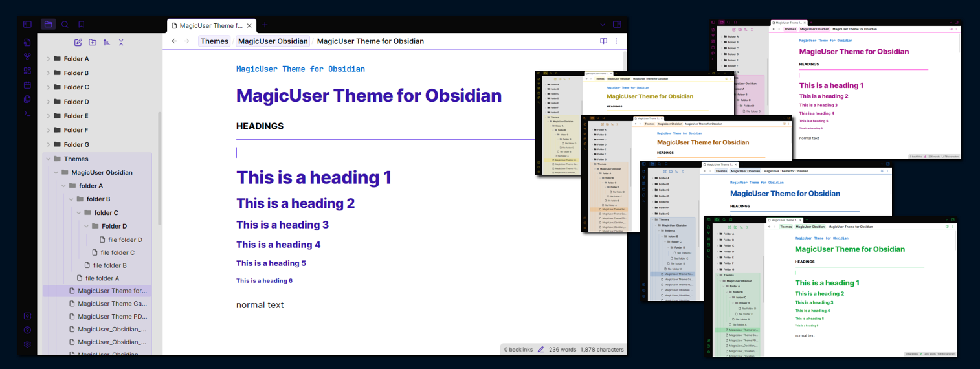Open the settings gear in ribbon
The width and height of the screenshot is (980, 369).
pyautogui.click(x=27, y=344)
